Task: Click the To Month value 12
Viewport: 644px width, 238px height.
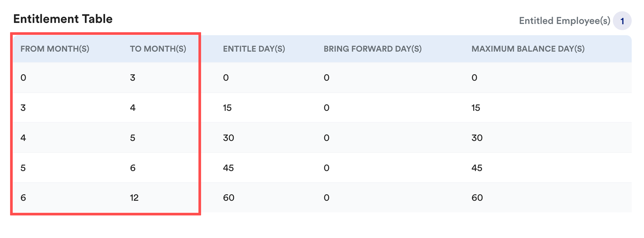Action: [x=134, y=198]
